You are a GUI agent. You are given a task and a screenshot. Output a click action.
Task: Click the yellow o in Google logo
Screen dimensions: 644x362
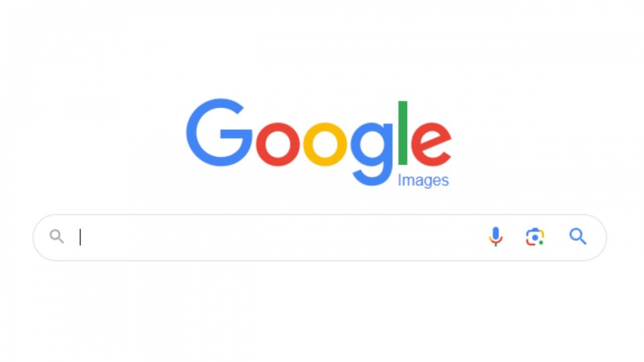tap(325, 144)
